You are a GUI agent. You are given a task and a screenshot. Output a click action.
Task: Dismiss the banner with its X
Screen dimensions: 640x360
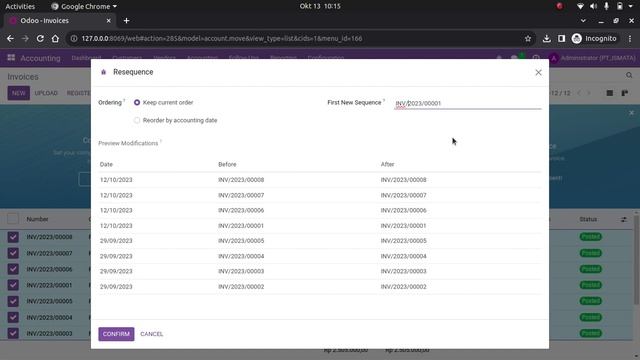tap(631, 113)
